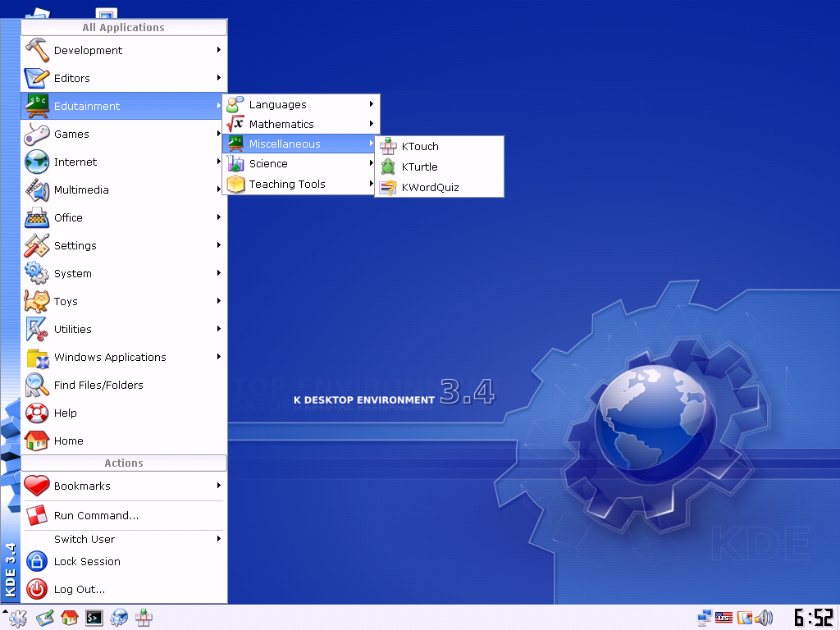This screenshot has width=840, height=630.
Task: Click the Science flask icon
Action: point(235,163)
